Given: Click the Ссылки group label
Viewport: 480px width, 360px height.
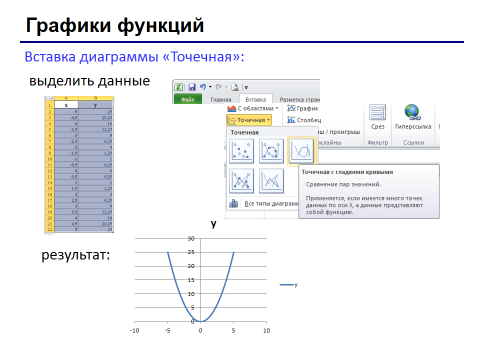Looking at the screenshot, I should coord(413,142).
